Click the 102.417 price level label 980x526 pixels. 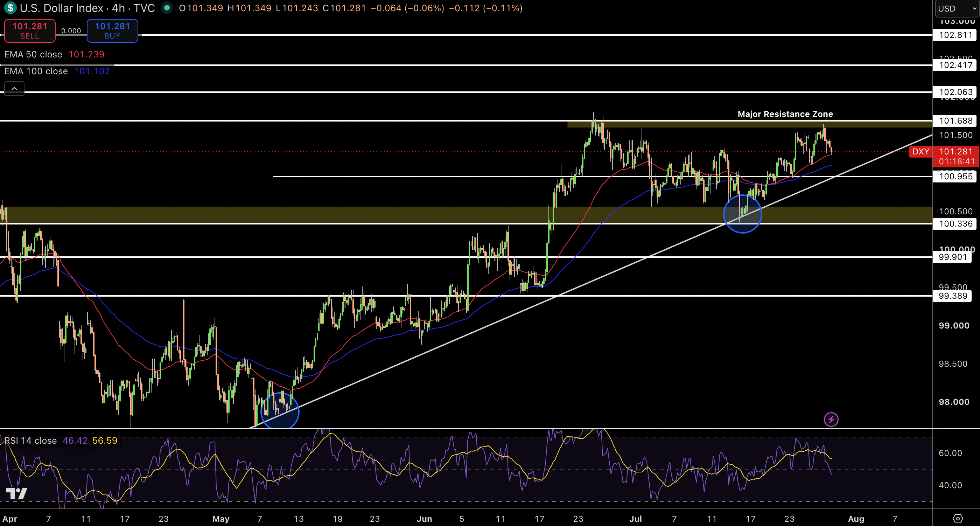(955, 65)
